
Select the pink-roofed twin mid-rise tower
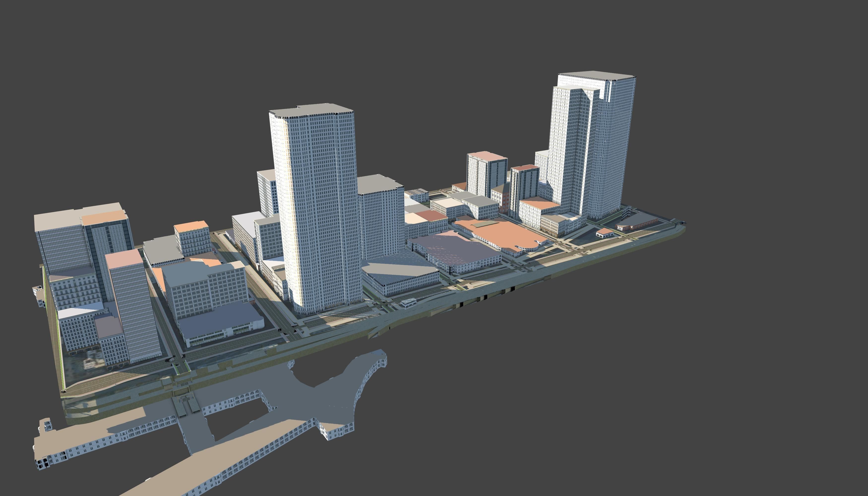click(487, 174)
